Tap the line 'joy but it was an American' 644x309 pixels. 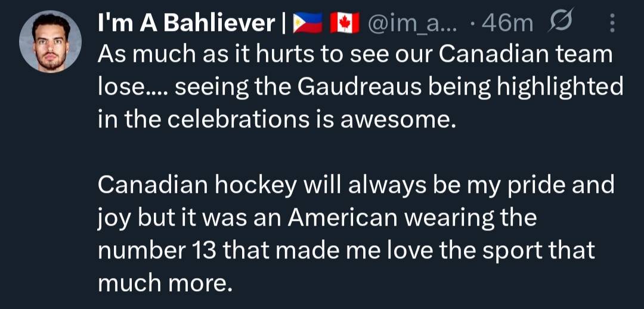point(317,217)
